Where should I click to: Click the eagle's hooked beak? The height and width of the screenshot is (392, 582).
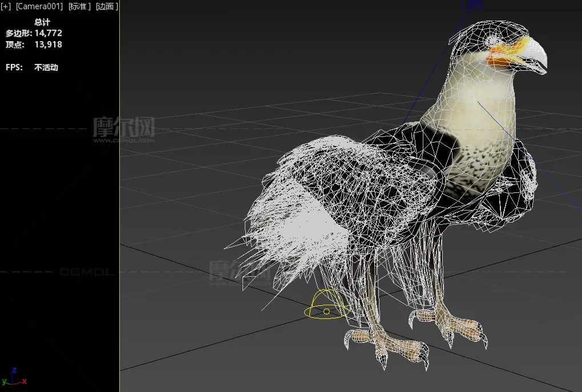(535, 55)
